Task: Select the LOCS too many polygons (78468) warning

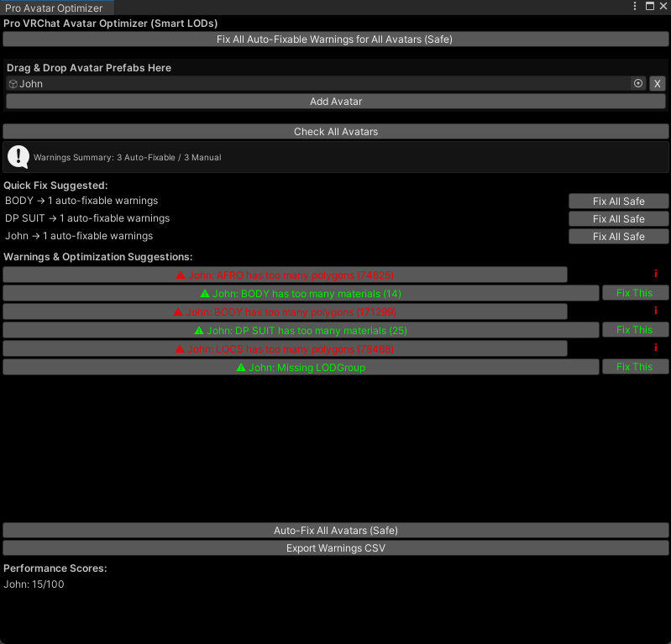Action: pyautogui.click(x=285, y=348)
